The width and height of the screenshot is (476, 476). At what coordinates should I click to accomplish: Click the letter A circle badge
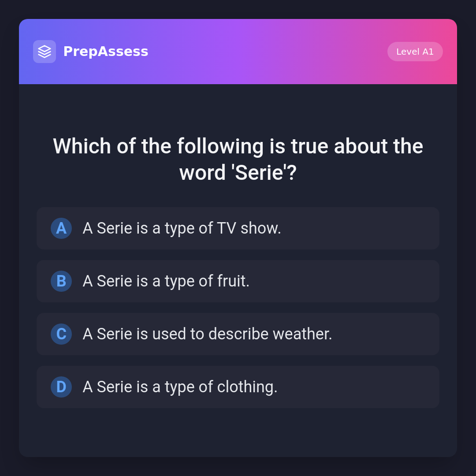(x=61, y=228)
